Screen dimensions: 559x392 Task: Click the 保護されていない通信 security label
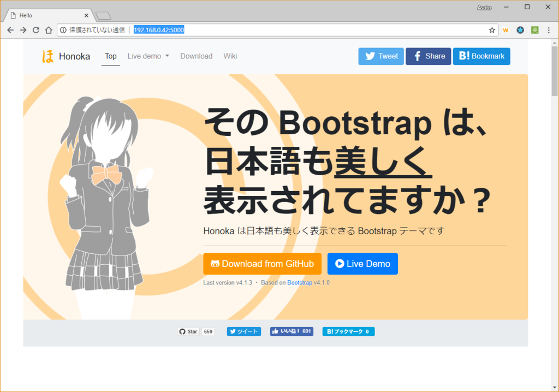point(97,30)
